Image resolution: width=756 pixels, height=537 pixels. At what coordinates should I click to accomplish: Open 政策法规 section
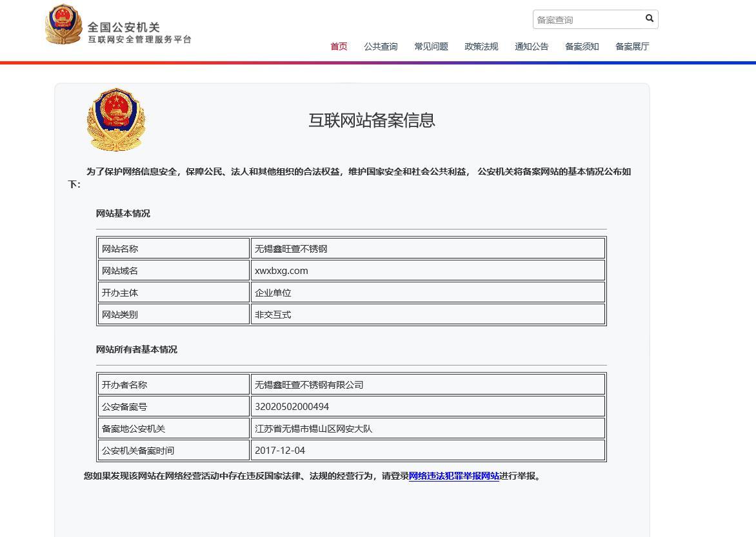pos(481,47)
